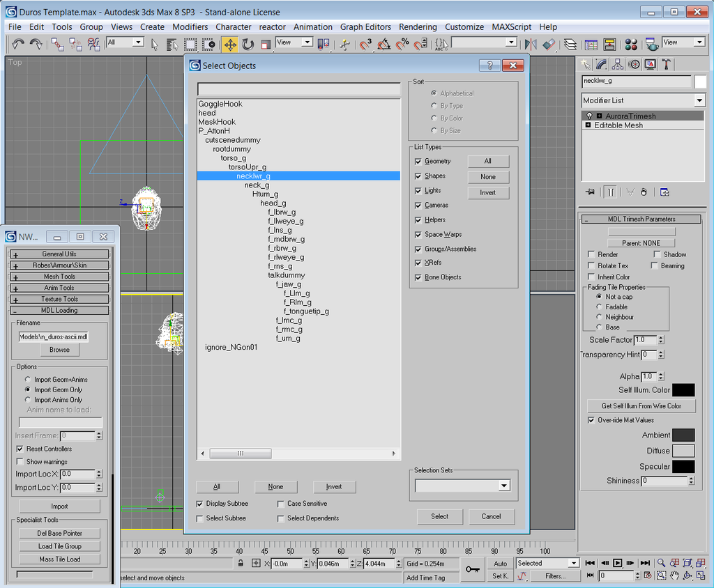Click the Redo arrow in main toolbar
The image size is (714, 588).
36,44
